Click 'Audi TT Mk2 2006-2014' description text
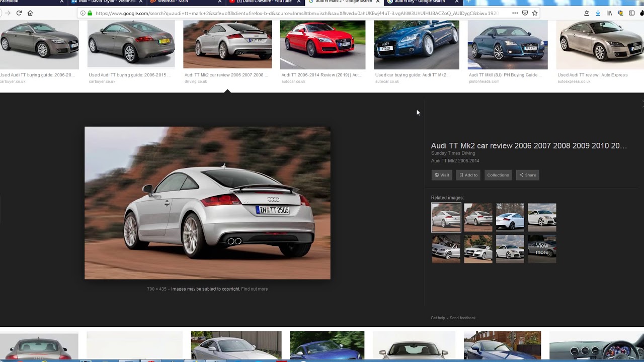Screen dimensions: 644x362 (x=455, y=161)
